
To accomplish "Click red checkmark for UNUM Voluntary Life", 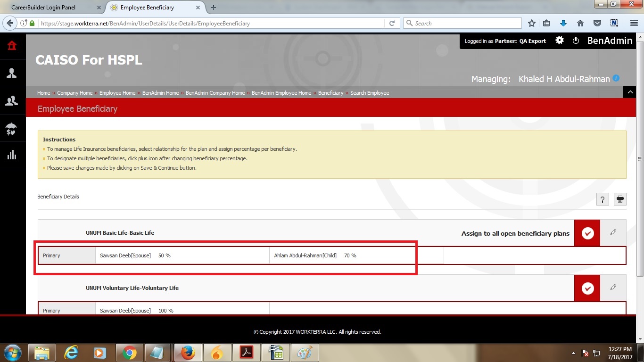I will 587,288.
